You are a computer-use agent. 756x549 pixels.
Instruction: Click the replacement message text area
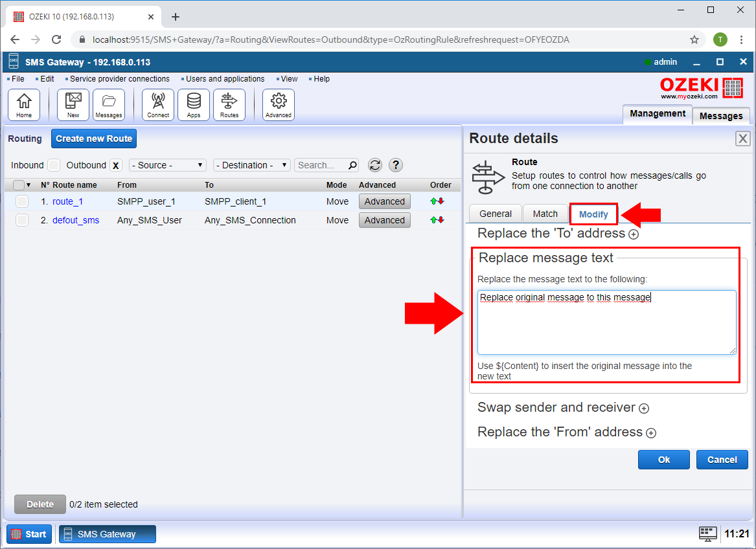coord(606,322)
